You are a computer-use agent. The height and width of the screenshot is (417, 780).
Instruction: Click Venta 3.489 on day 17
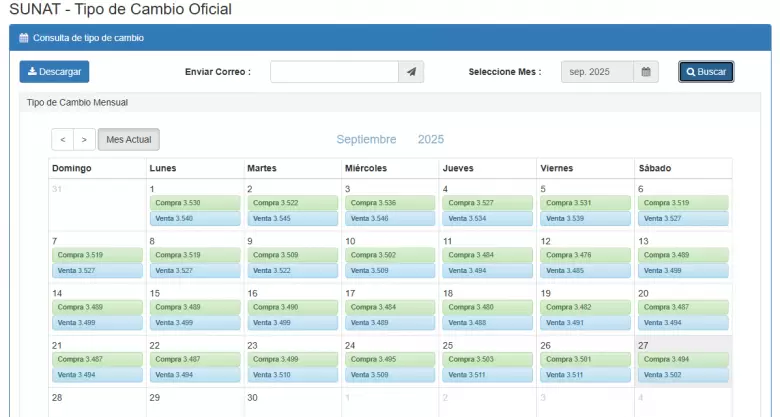tap(390, 322)
